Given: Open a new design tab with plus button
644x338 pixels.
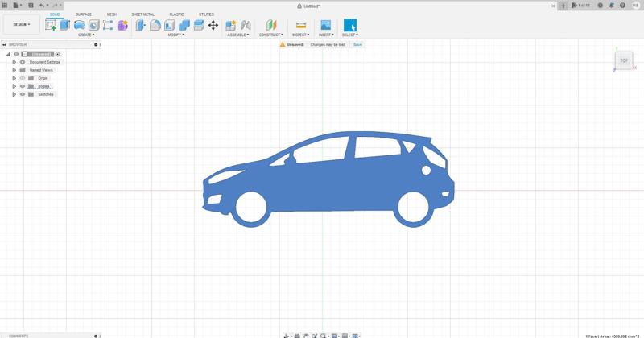Looking at the screenshot, I should pyautogui.click(x=563, y=6).
